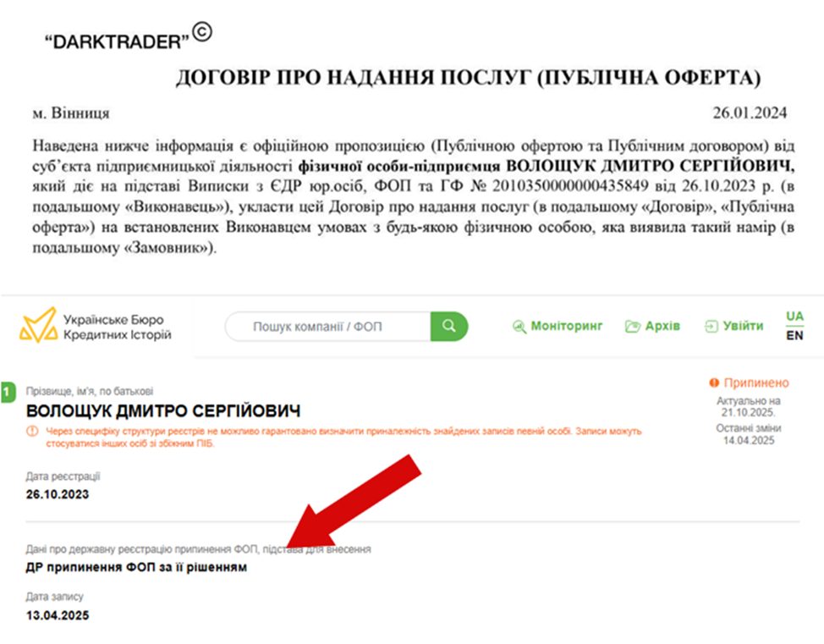The height and width of the screenshot is (644, 824).
Task: Switch language to UA
Action: point(794,316)
